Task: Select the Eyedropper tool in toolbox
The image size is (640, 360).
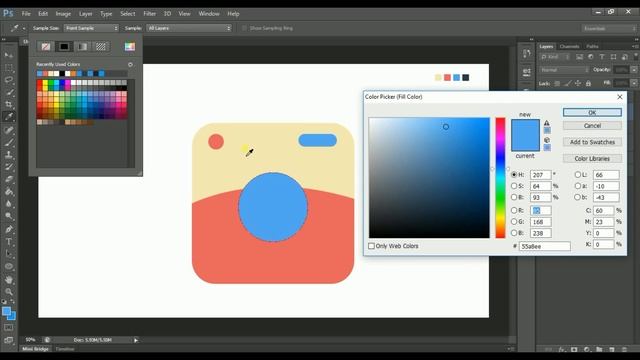Action: click(x=9, y=117)
